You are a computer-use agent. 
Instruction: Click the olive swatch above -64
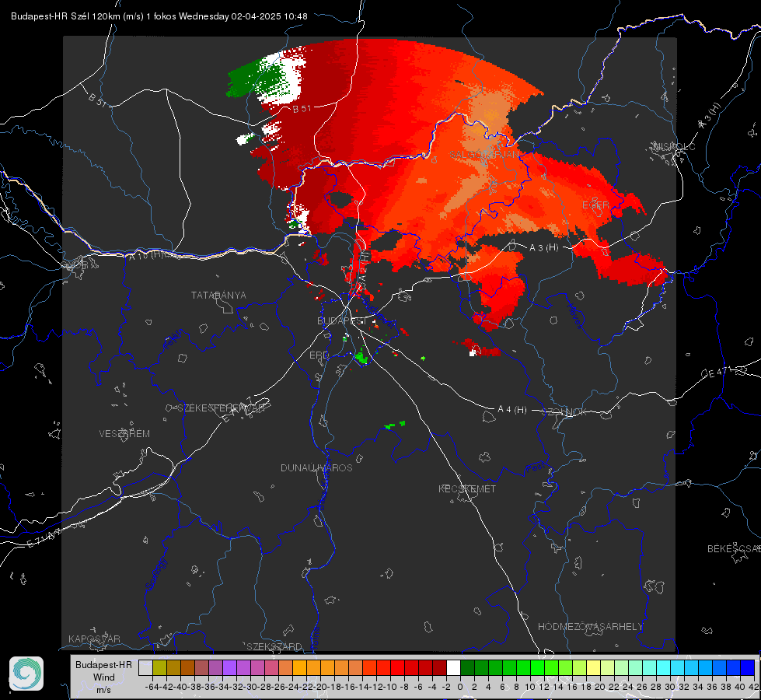pos(159,667)
